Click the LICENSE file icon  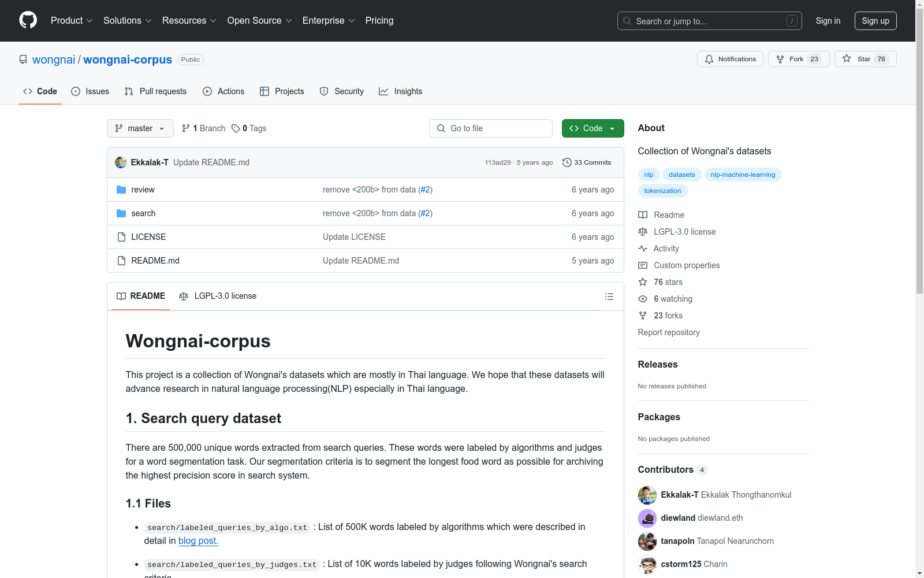[121, 237]
